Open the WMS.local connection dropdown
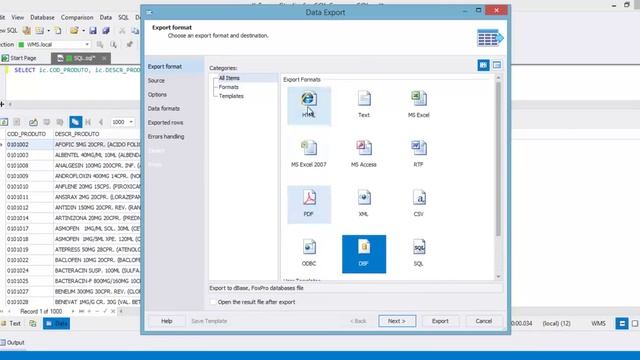 [87, 44]
